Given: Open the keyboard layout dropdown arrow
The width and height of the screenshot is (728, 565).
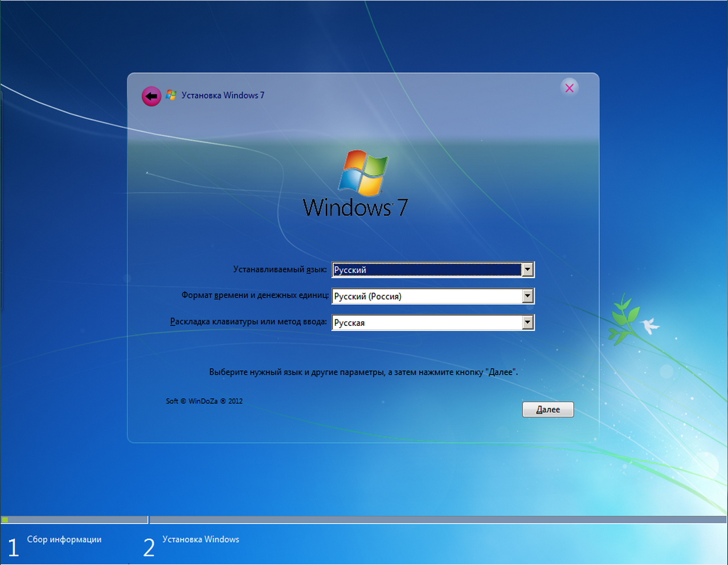Looking at the screenshot, I should (x=528, y=323).
